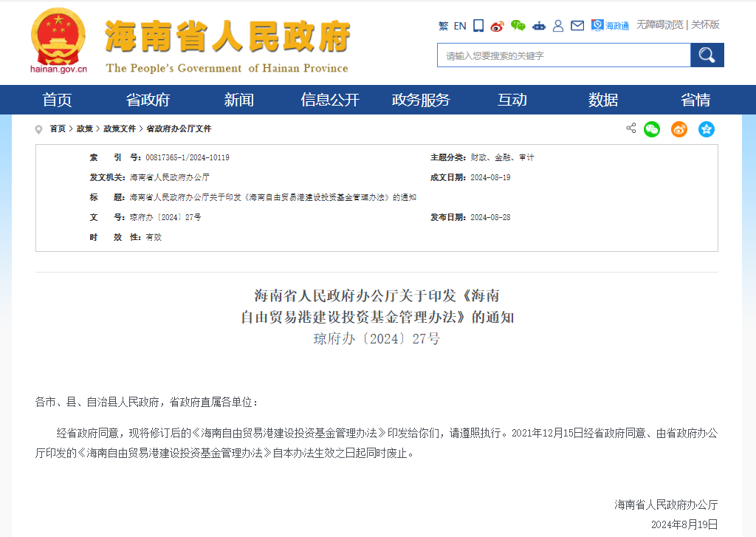Share the article to QZone
Viewport: 756px width, 537px height.
pyautogui.click(x=706, y=129)
